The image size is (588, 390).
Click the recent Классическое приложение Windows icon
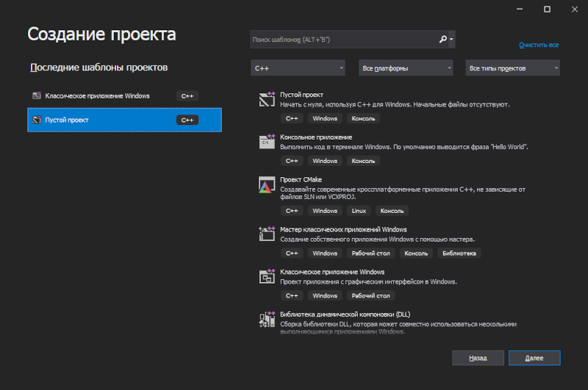(x=36, y=95)
